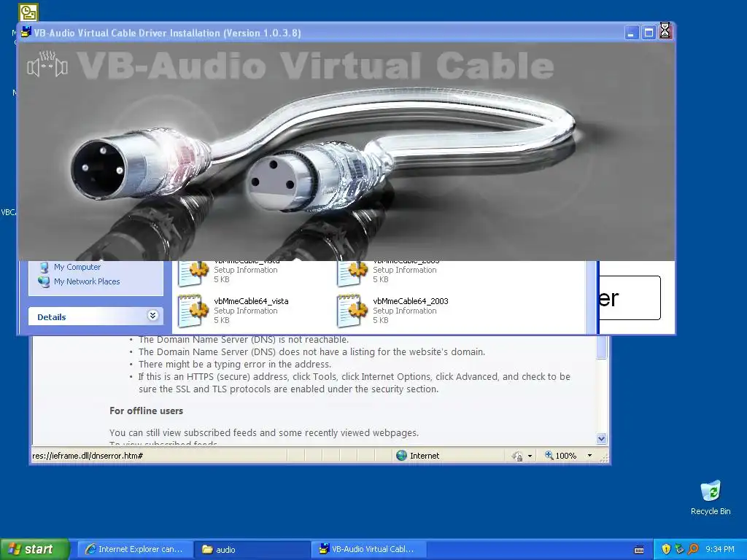Click the 'For offline users' heading in IE
Image resolution: width=747 pixels, height=560 pixels.
click(x=146, y=411)
